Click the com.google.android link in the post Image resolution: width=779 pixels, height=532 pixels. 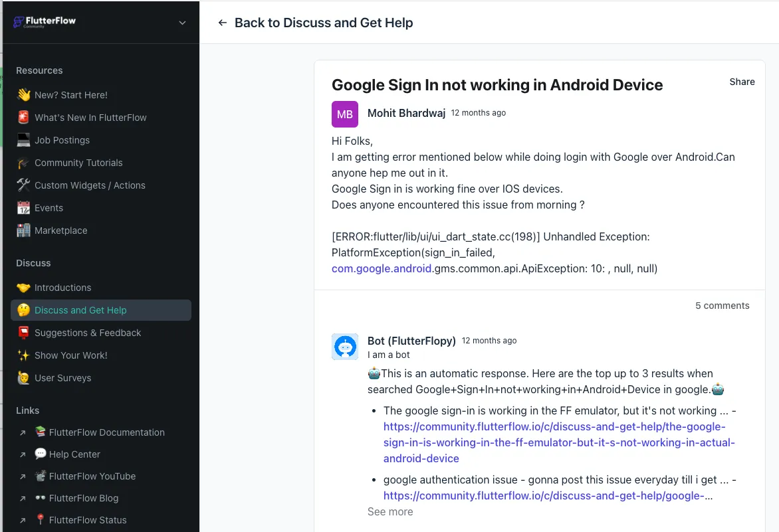click(x=382, y=268)
